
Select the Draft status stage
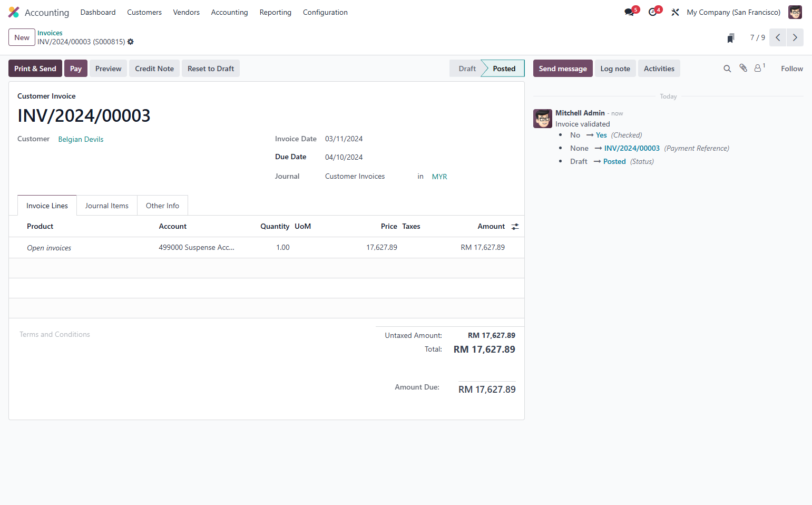[467, 69]
